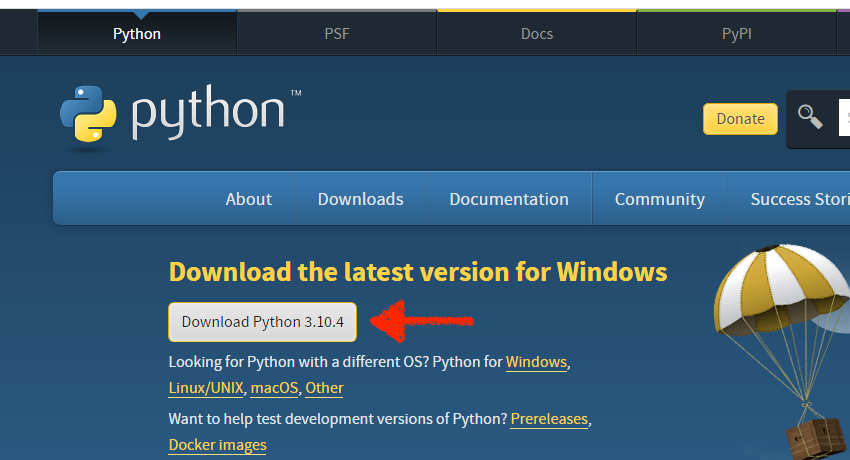Click the red arrow annotation
Viewport: 850px width, 460px height.
(x=421, y=321)
